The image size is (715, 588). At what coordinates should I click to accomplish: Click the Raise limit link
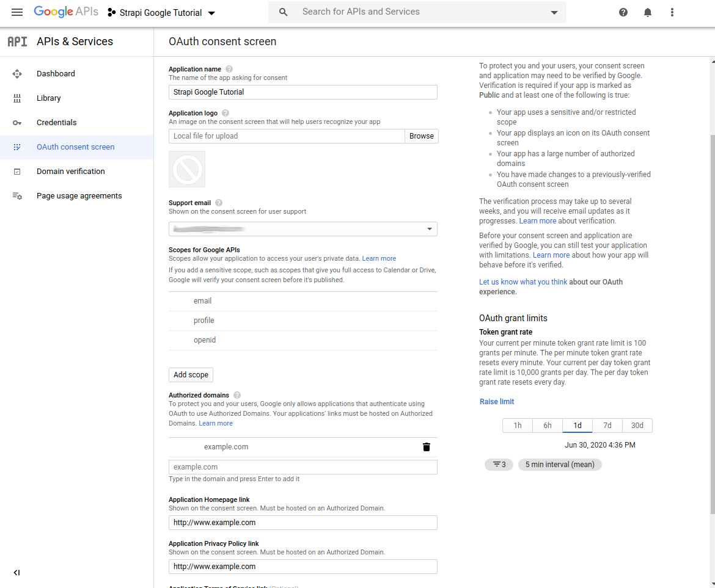(497, 402)
